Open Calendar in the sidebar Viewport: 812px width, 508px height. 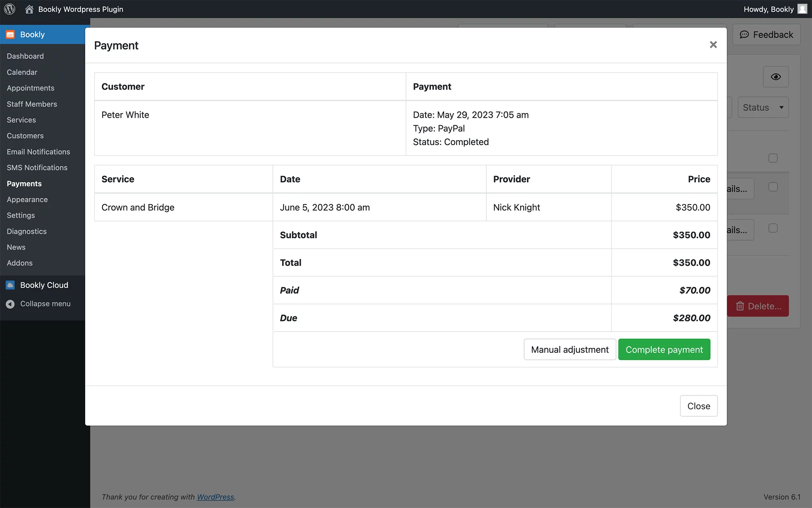pyautogui.click(x=22, y=72)
